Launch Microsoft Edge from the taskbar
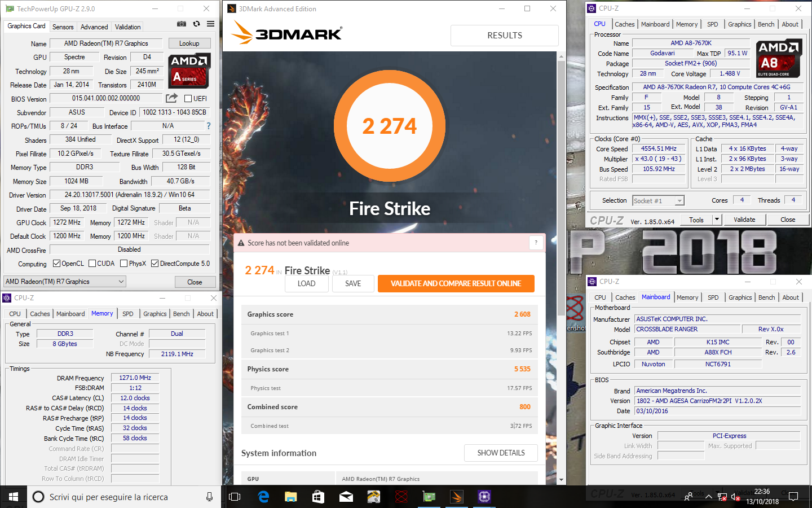 click(x=263, y=497)
